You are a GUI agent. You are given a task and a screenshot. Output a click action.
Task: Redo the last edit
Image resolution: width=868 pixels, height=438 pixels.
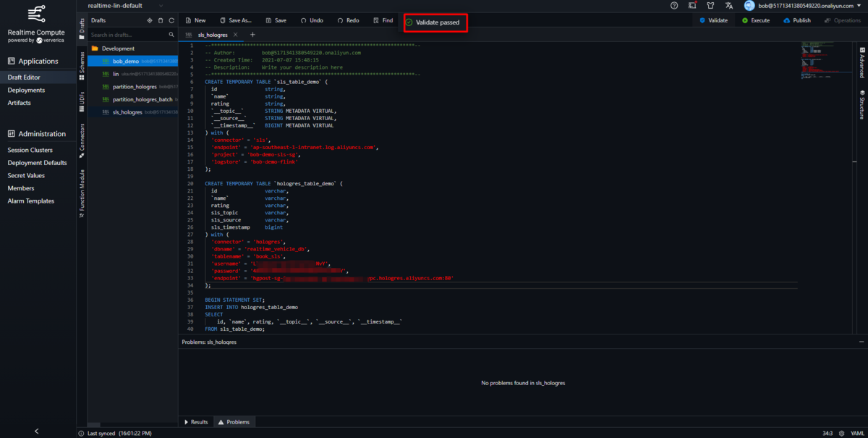[348, 20]
